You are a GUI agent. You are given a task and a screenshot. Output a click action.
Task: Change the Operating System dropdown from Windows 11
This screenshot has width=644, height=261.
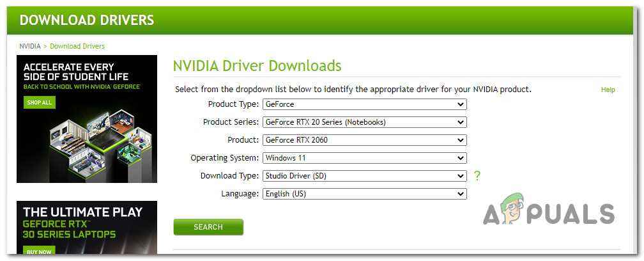[365, 158]
